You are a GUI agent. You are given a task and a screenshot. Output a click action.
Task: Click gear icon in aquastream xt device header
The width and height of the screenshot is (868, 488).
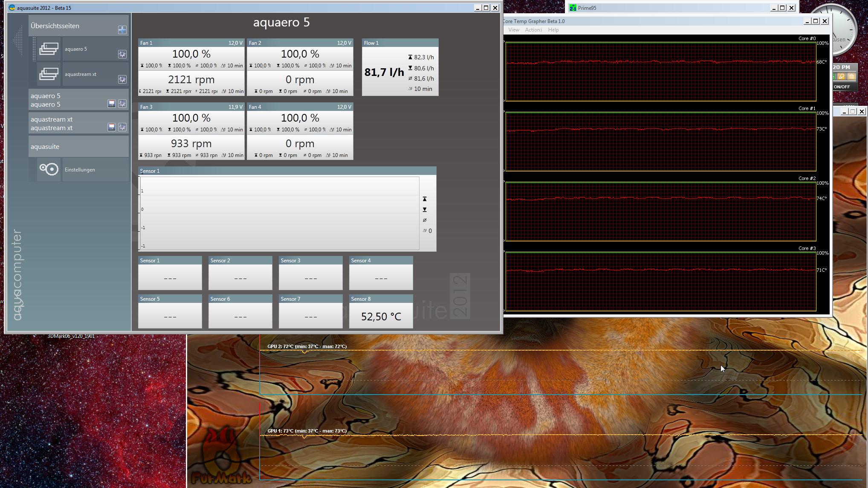122,127
